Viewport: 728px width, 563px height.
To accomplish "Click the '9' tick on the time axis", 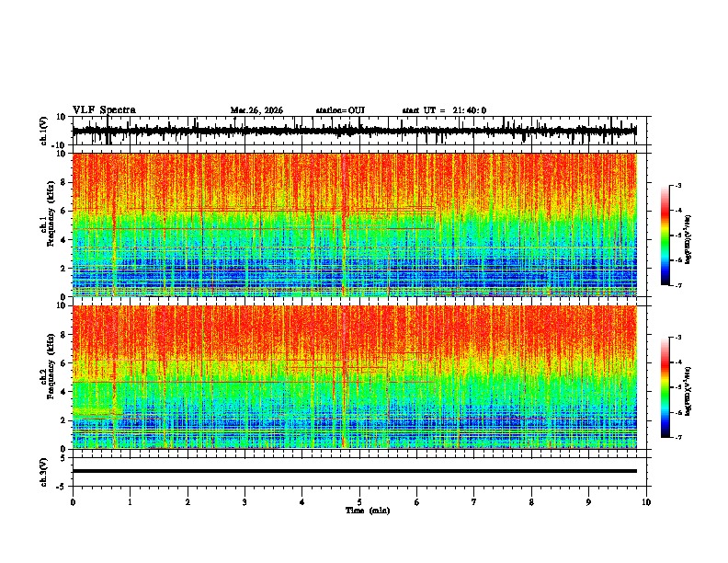I will point(588,502).
